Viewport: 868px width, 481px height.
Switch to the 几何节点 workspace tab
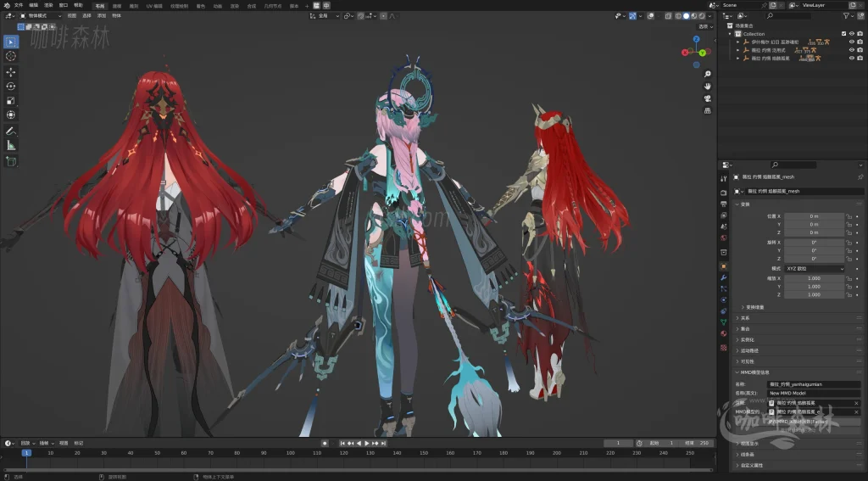point(272,6)
